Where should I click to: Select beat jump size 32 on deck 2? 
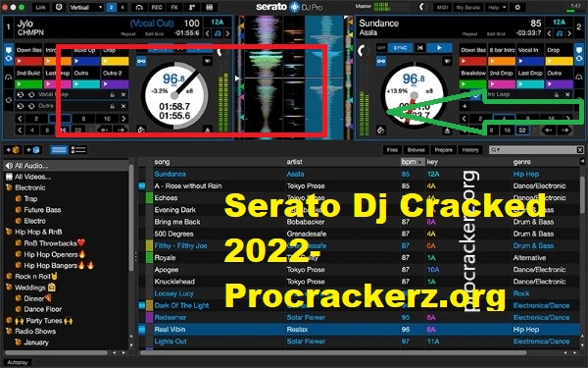522,131
